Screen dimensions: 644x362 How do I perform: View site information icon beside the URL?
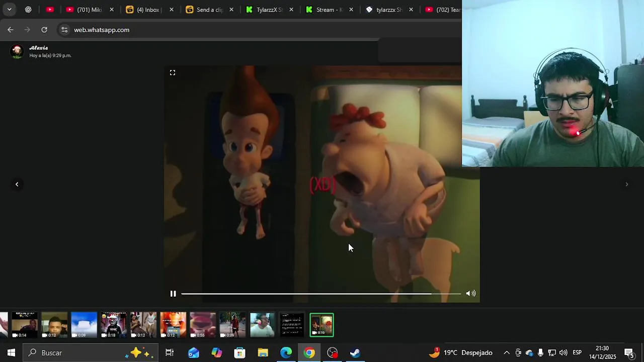[x=64, y=30]
